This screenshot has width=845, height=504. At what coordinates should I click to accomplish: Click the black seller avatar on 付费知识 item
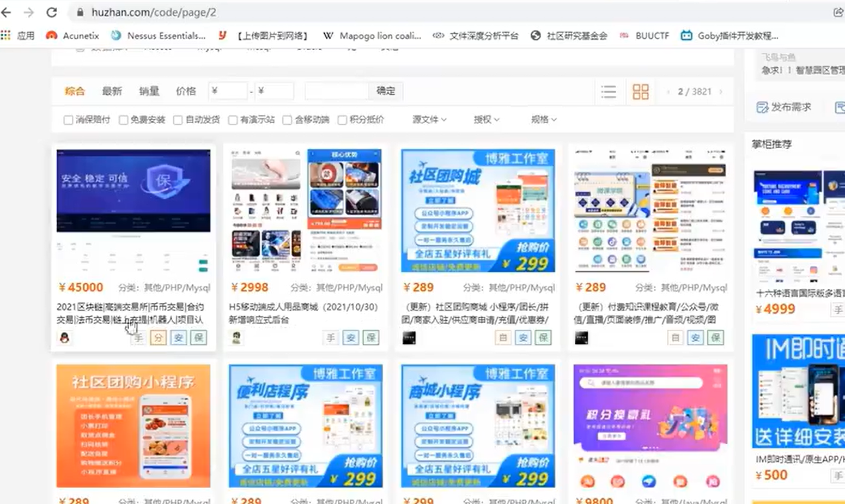point(581,338)
